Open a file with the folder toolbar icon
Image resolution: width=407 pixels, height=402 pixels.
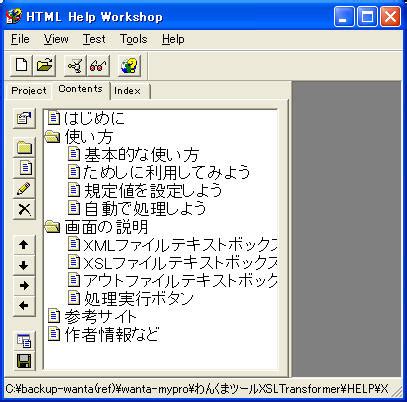coord(44,65)
